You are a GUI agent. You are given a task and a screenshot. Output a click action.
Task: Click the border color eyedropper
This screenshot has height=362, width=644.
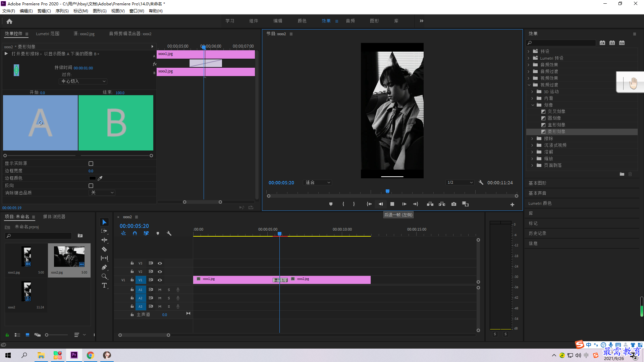pyautogui.click(x=100, y=178)
